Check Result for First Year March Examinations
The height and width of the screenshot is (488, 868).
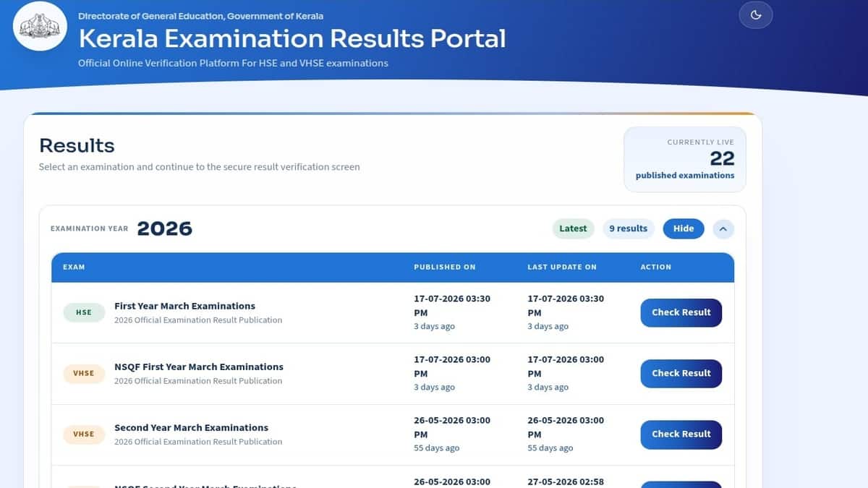681,312
